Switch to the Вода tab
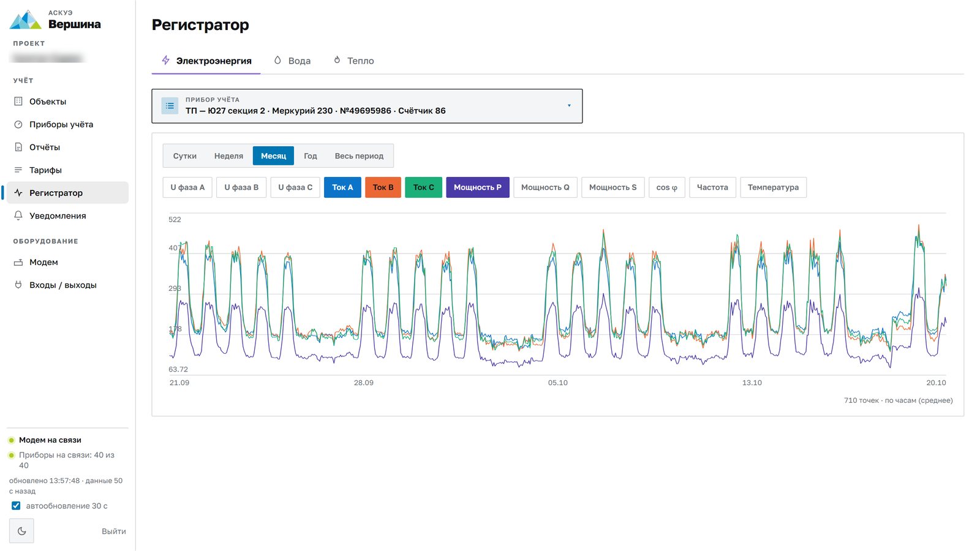 tap(292, 61)
